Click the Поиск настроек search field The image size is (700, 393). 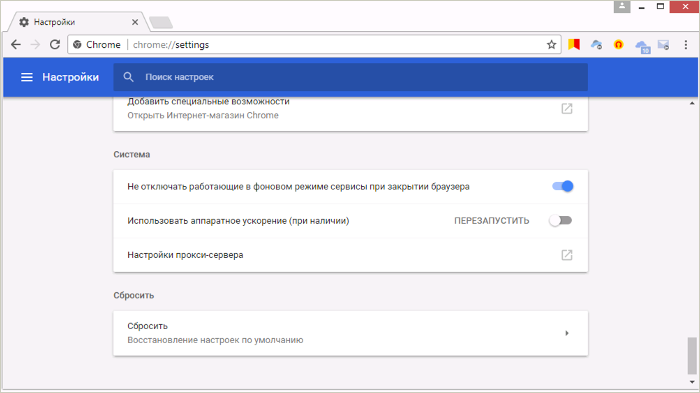[x=350, y=77]
